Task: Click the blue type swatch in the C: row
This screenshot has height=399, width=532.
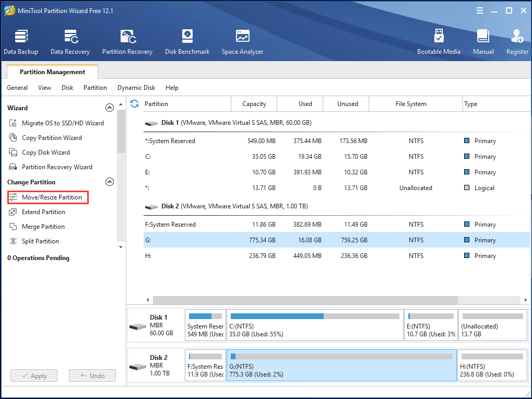Action: [467, 156]
